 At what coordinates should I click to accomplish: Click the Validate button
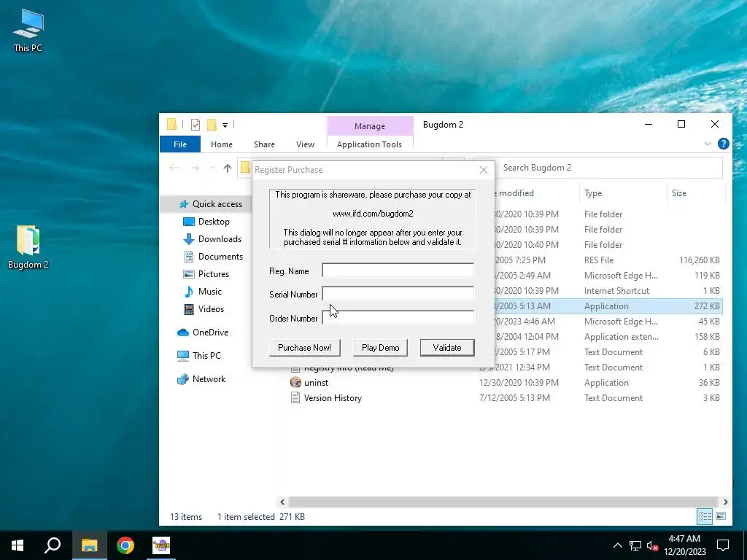pyautogui.click(x=447, y=348)
